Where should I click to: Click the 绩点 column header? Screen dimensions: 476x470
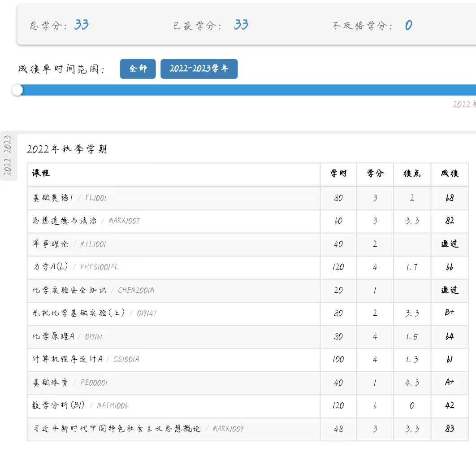tap(412, 173)
